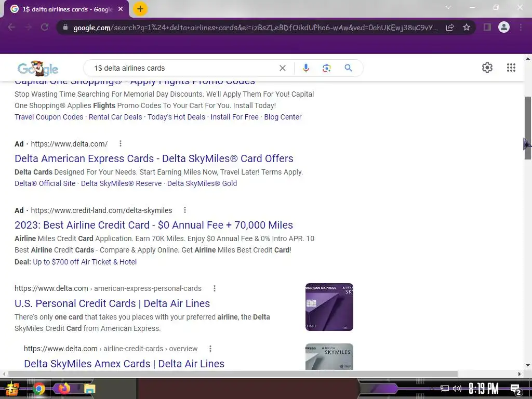The image size is (532, 399).
Task: Open the notification center with 2 alerts
Action: pyautogui.click(x=515, y=390)
